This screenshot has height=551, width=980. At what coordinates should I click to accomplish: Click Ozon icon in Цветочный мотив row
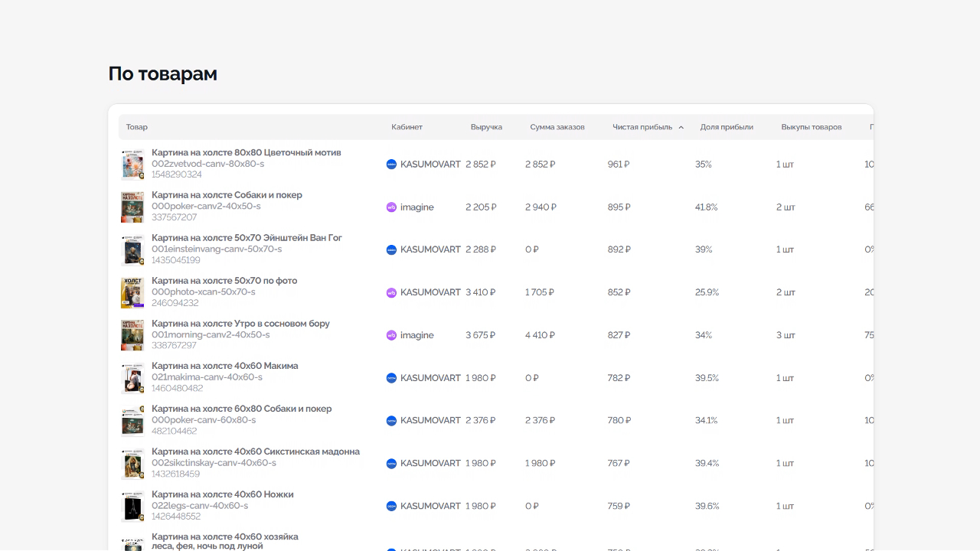click(391, 165)
